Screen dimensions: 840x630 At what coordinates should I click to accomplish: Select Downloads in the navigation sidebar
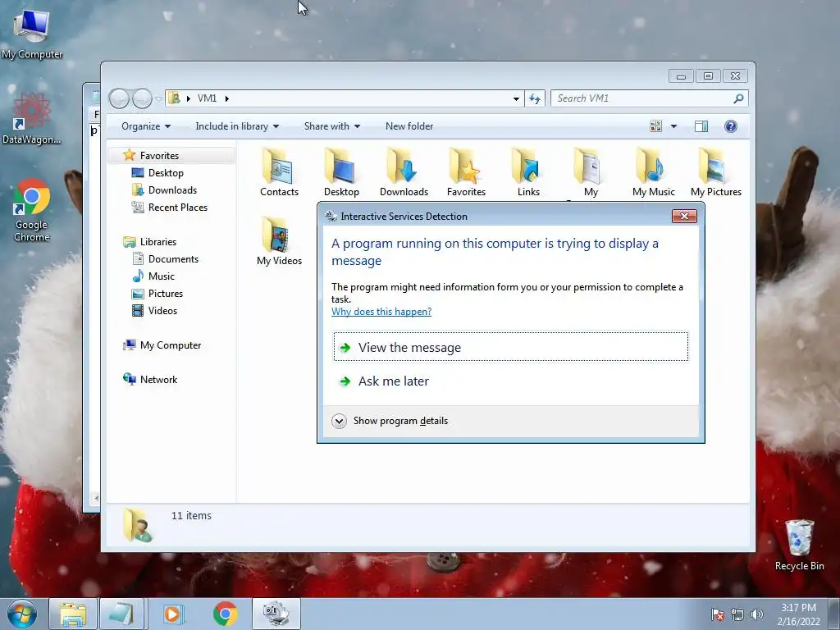pos(172,190)
